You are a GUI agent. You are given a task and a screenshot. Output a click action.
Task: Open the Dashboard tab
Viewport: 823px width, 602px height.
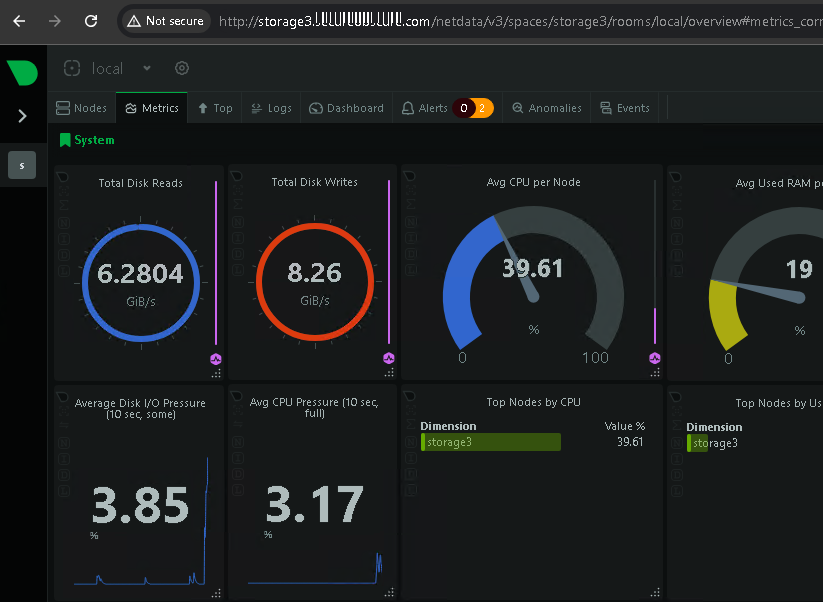coord(347,108)
